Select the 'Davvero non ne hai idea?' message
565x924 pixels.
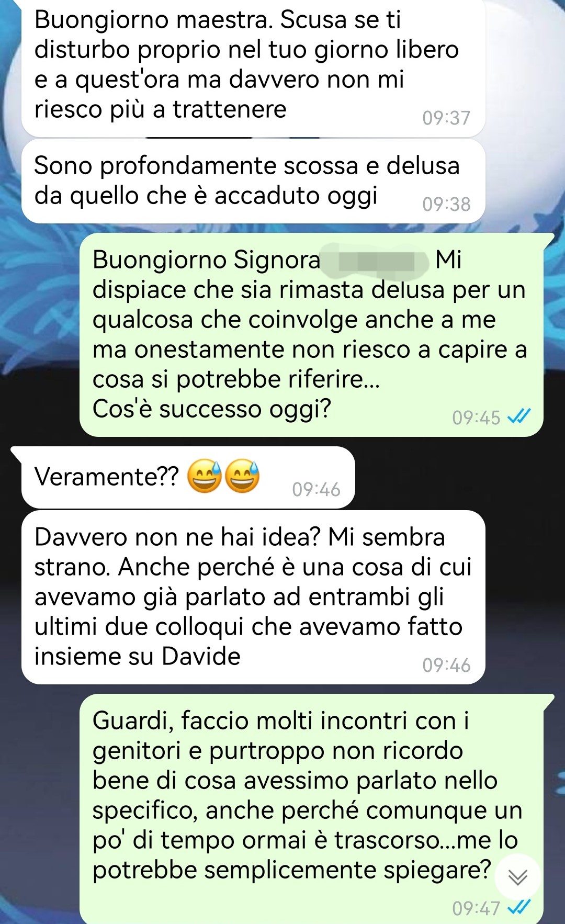coord(253,597)
